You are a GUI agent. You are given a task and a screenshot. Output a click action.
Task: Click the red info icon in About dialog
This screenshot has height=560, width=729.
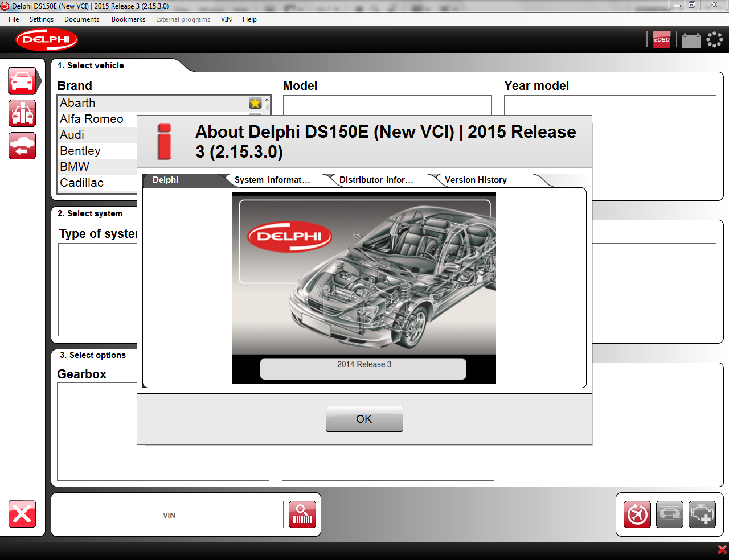click(165, 141)
